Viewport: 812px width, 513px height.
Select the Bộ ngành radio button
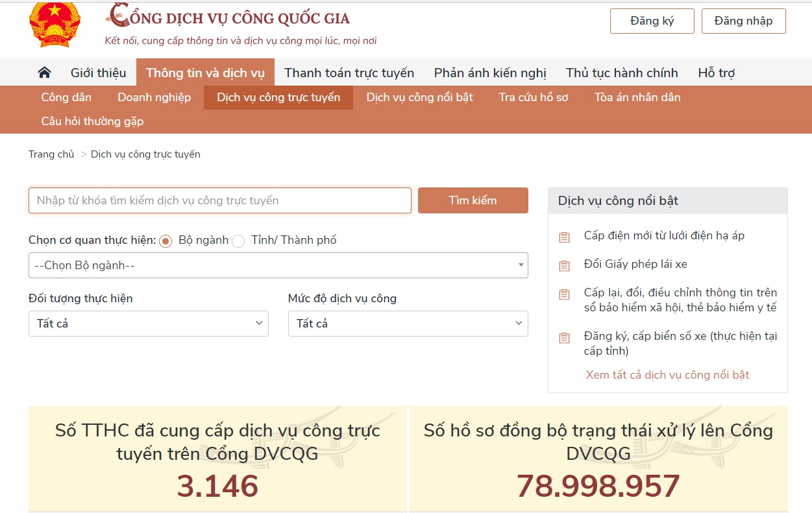pyautogui.click(x=166, y=241)
